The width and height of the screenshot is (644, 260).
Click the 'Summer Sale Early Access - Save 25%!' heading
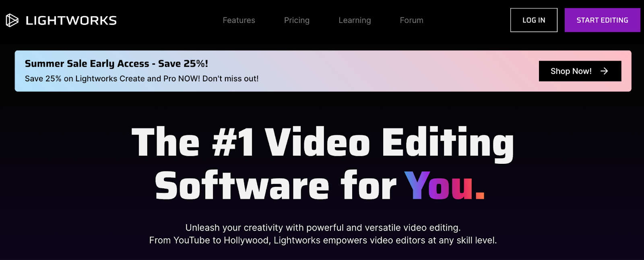[116, 64]
